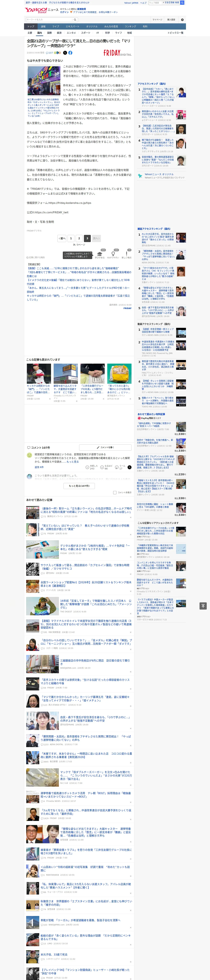Open the 最後の一杯 ramen article
Viewport: 210px width, 980px height.
[x=86, y=510]
